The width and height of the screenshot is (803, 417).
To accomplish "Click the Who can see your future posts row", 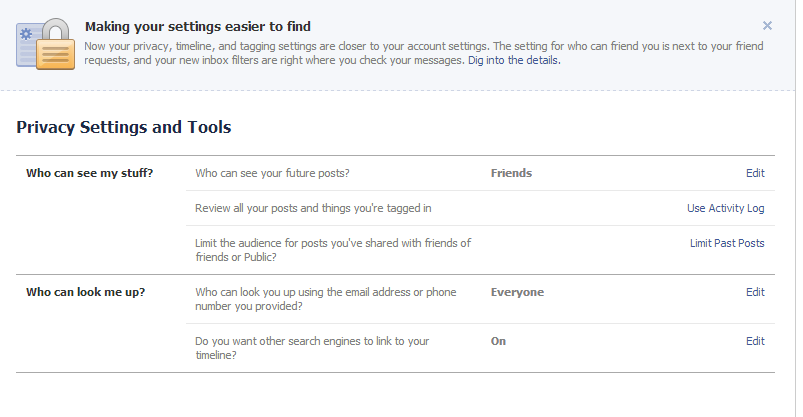I will tap(480, 173).
